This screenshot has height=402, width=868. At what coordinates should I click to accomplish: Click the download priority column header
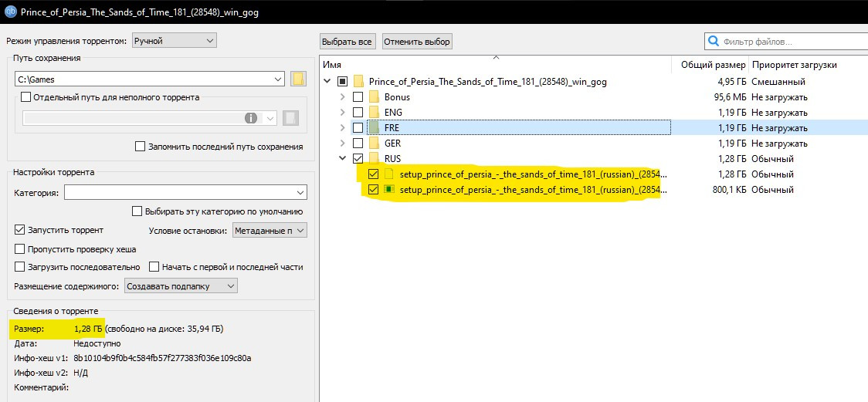coord(794,65)
